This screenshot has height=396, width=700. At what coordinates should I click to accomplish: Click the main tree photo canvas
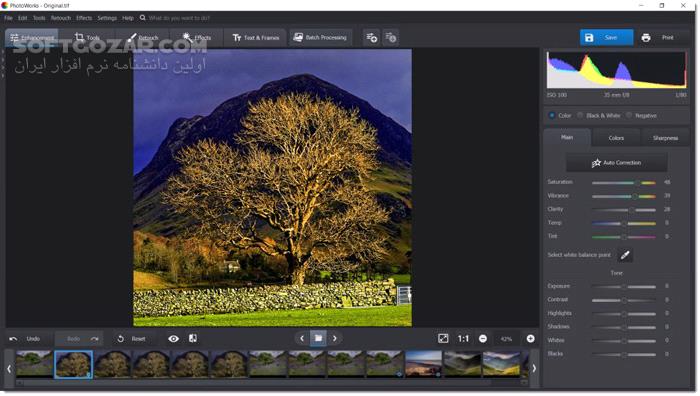coord(272,188)
